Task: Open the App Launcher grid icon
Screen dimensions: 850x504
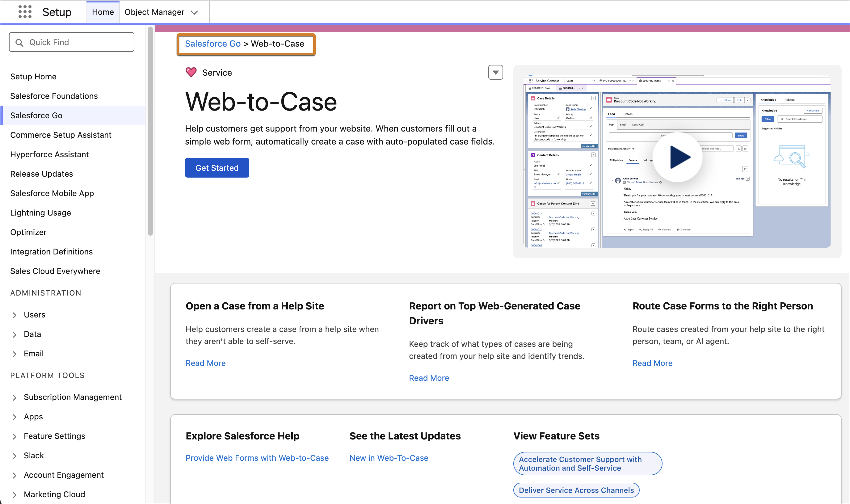Action: [25, 12]
